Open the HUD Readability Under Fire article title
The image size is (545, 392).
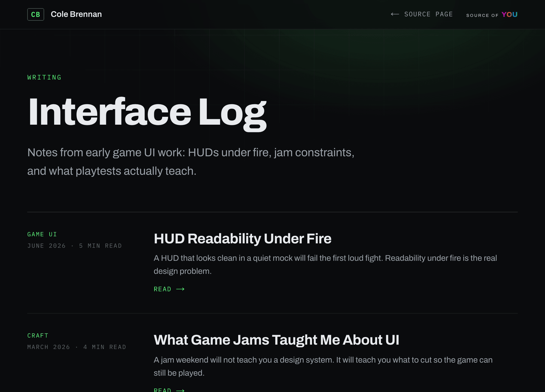243,239
